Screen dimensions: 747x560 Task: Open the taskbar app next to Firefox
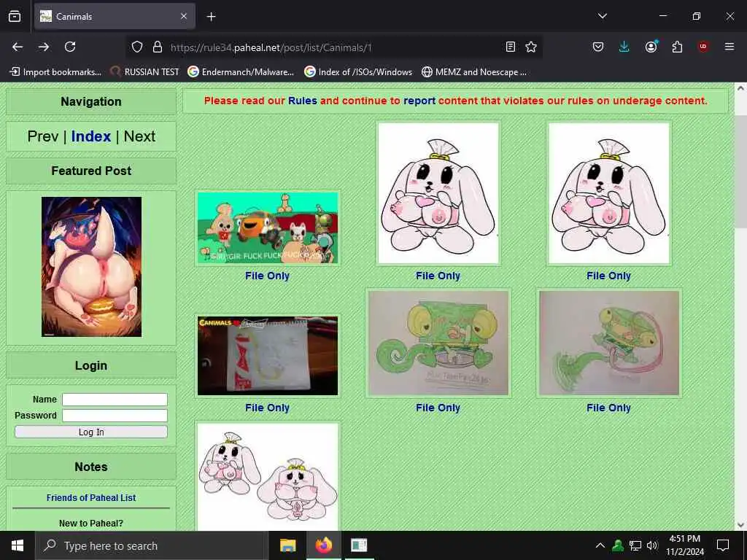[x=359, y=545]
